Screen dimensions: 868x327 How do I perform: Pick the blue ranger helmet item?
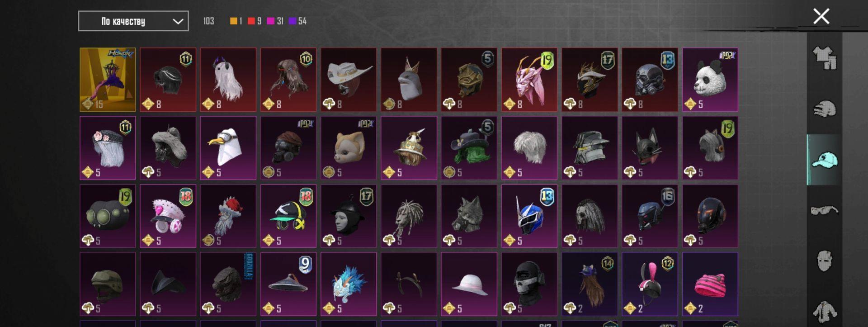coord(529,216)
